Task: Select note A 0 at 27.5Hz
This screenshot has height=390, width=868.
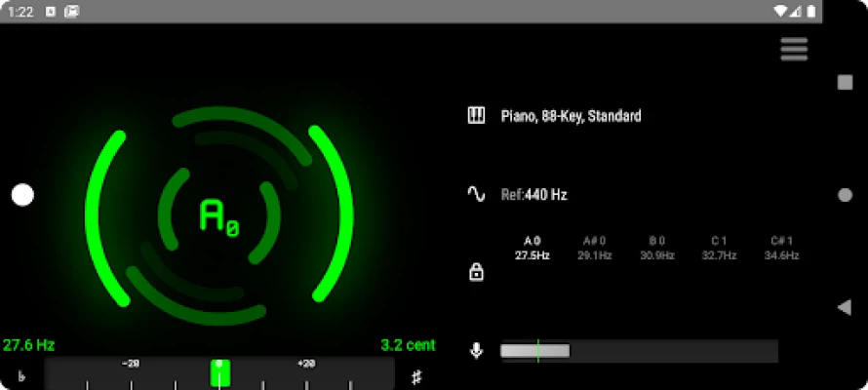Action: click(533, 248)
